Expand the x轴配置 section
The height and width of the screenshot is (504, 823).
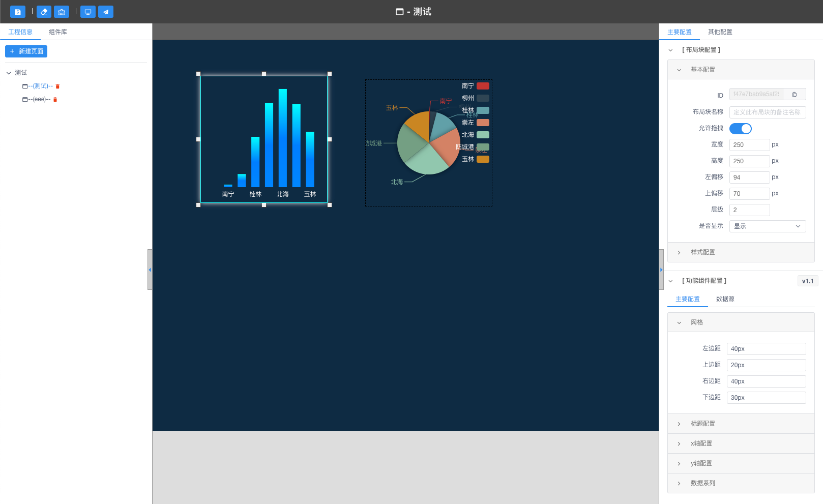click(x=701, y=443)
